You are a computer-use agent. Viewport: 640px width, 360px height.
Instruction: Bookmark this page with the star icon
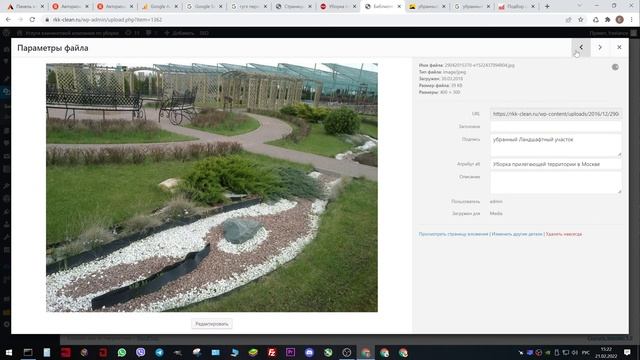580,20
